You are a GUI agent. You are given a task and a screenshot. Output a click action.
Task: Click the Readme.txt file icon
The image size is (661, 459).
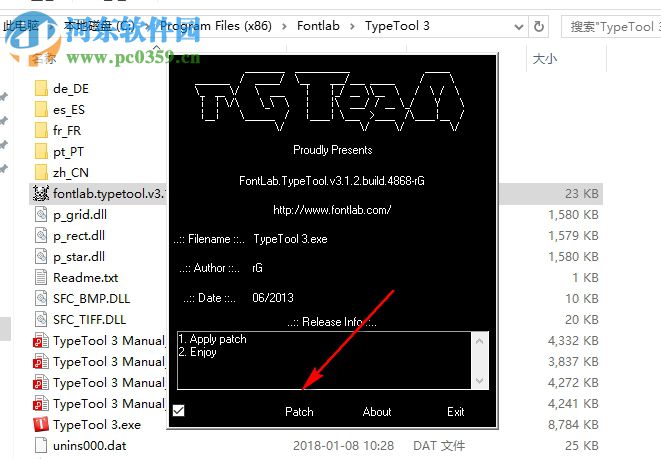tap(41, 277)
